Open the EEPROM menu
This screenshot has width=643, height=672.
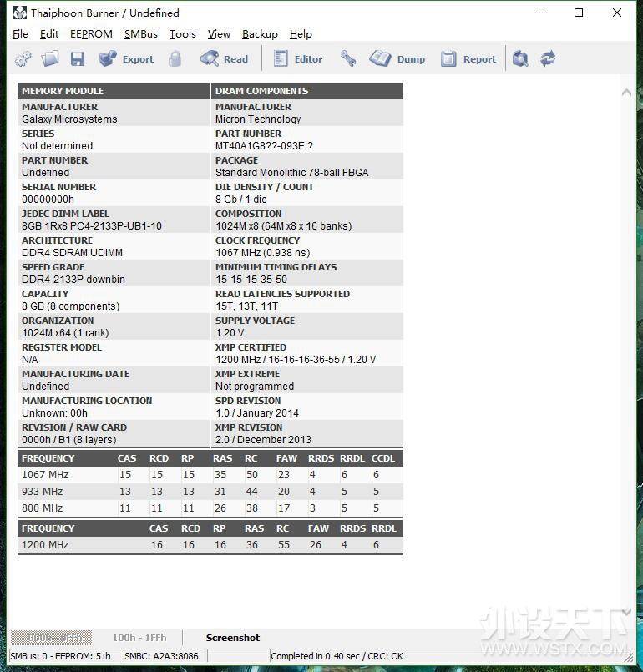click(91, 34)
